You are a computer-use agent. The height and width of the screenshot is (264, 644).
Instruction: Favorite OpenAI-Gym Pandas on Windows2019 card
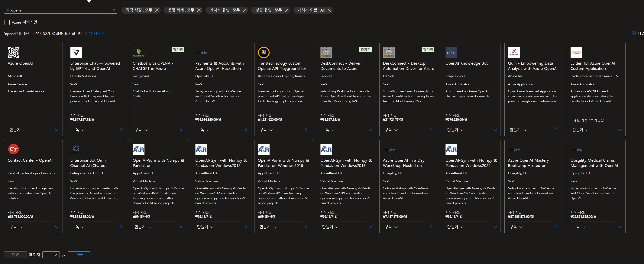(370, 227)
